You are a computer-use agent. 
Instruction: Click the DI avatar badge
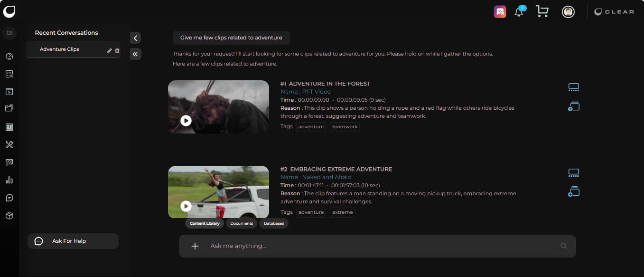point(9,33)
